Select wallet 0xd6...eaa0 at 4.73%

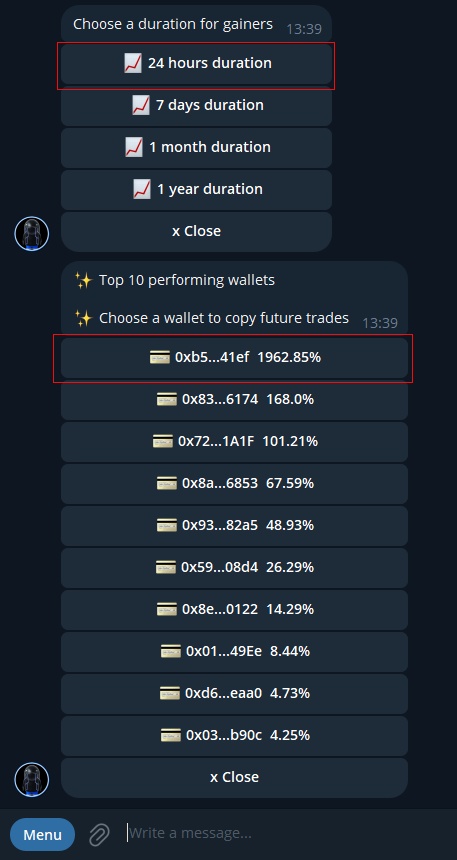234,694
